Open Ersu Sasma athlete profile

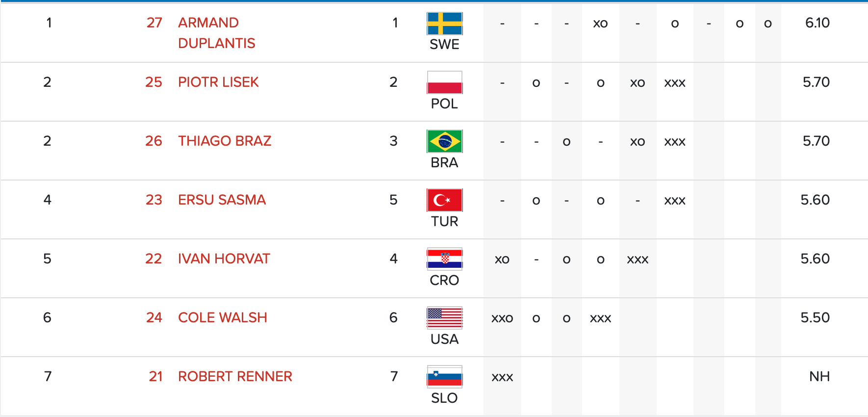[x=222, y=200]
